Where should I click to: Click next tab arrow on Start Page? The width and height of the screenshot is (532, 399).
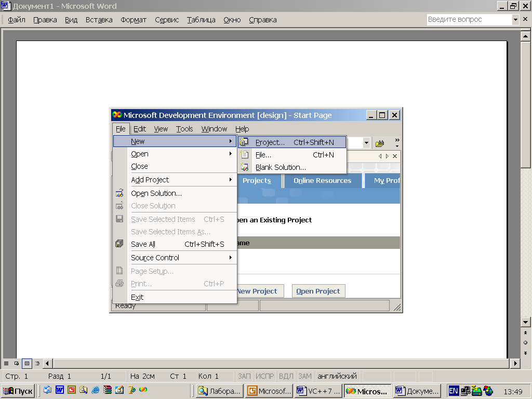[x=387, y=156]
